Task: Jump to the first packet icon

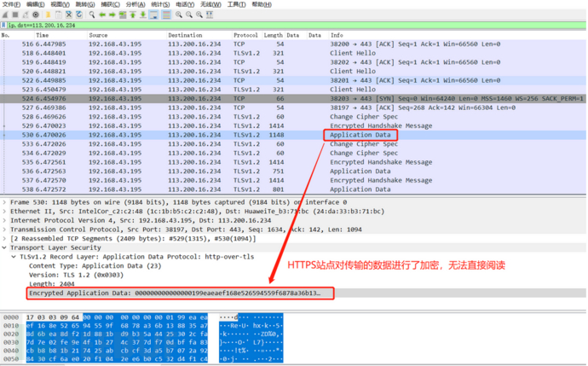Action: tap(133, 15)
